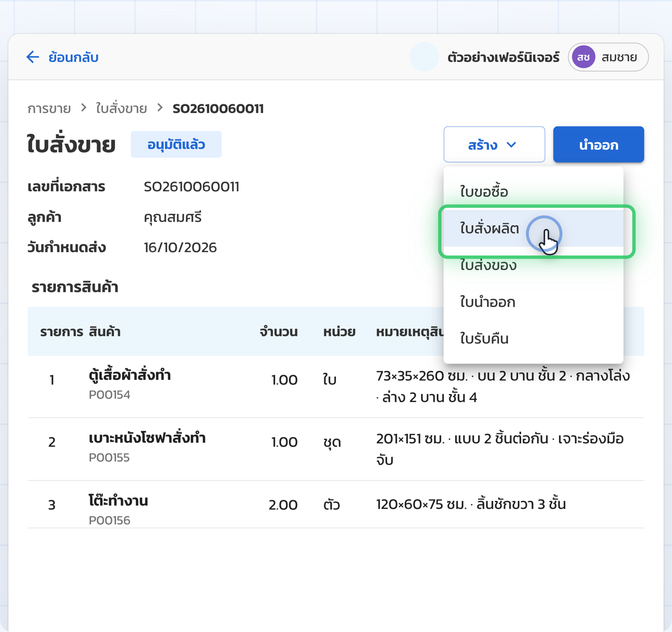Click quantity 2.00 for โต๊ะทำงาน
This screenshot has height=632, width=672.
point(283,505)
